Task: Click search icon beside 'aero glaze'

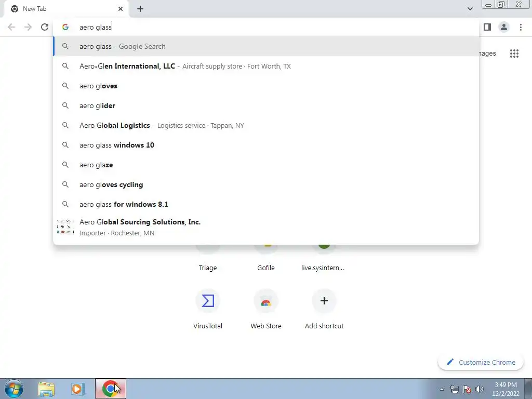Action: click(x=65, y=165)
